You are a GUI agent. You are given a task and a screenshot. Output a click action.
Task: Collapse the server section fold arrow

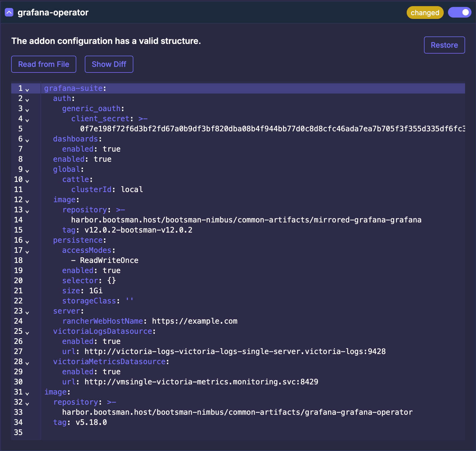pyautogui.click(x=27, y=312)
